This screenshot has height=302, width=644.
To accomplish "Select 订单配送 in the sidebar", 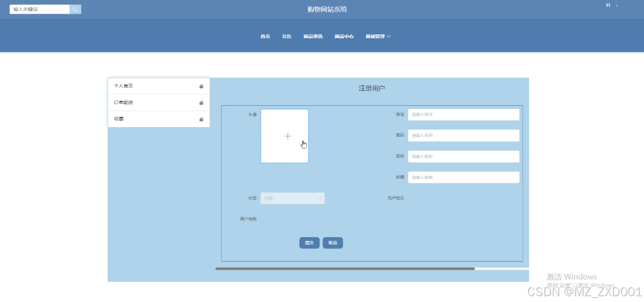I will pos(159,103).
